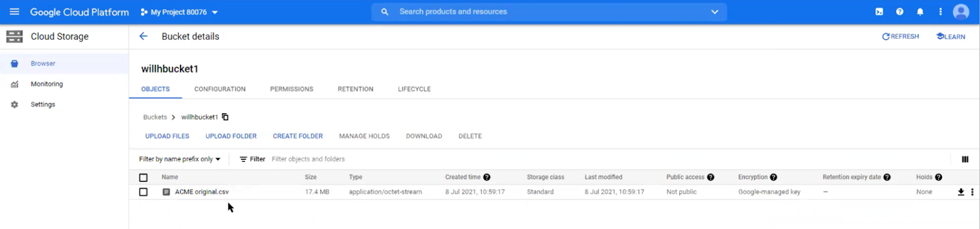Screen dimensions: 980x229
Task: Switch to the Lifecycle tab
Action: 414,89
